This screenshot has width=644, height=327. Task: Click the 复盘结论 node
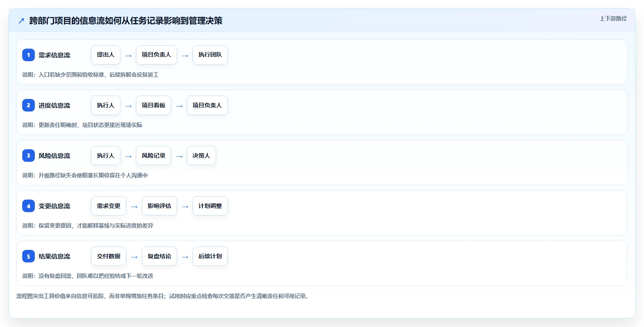coord(159,256)
